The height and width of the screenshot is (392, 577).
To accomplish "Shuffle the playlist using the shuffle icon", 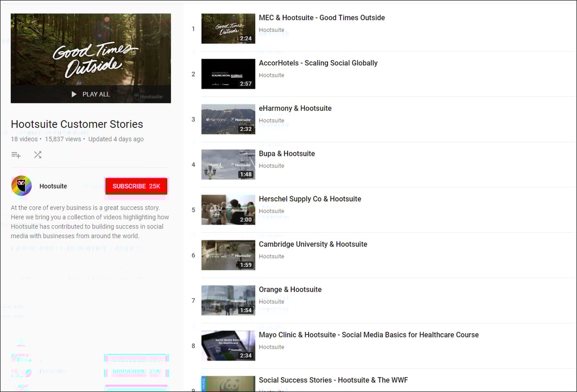I will 38,155.
